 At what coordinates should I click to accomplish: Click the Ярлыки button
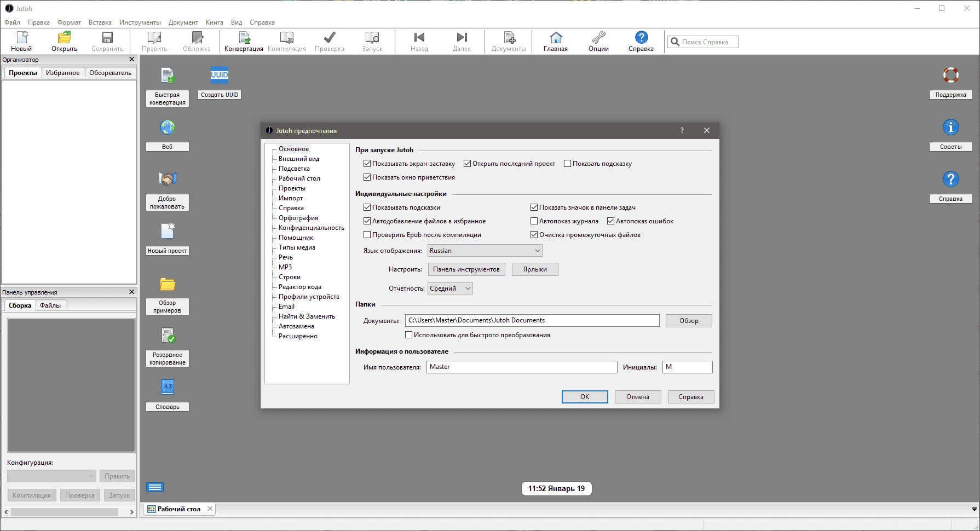pos(535,269)
